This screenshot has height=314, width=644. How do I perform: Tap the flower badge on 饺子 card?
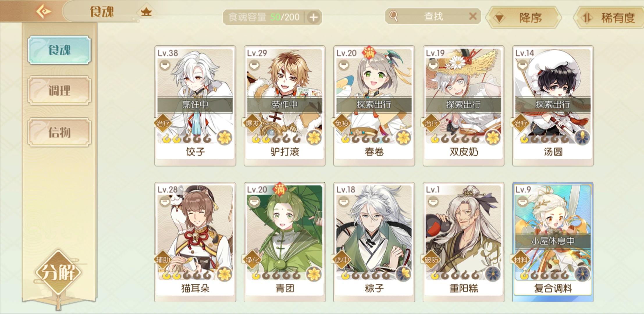[225, 137]
